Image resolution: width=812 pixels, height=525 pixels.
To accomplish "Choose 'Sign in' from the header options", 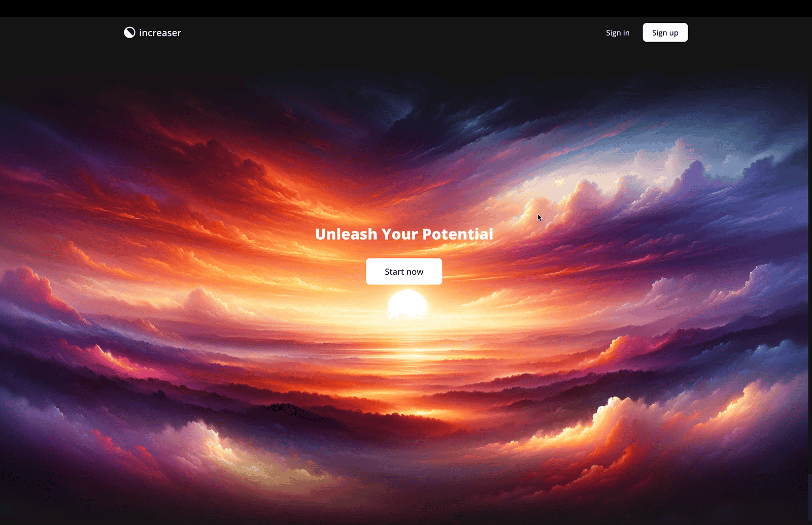I will pyautogui.click(x=617, y=32).
